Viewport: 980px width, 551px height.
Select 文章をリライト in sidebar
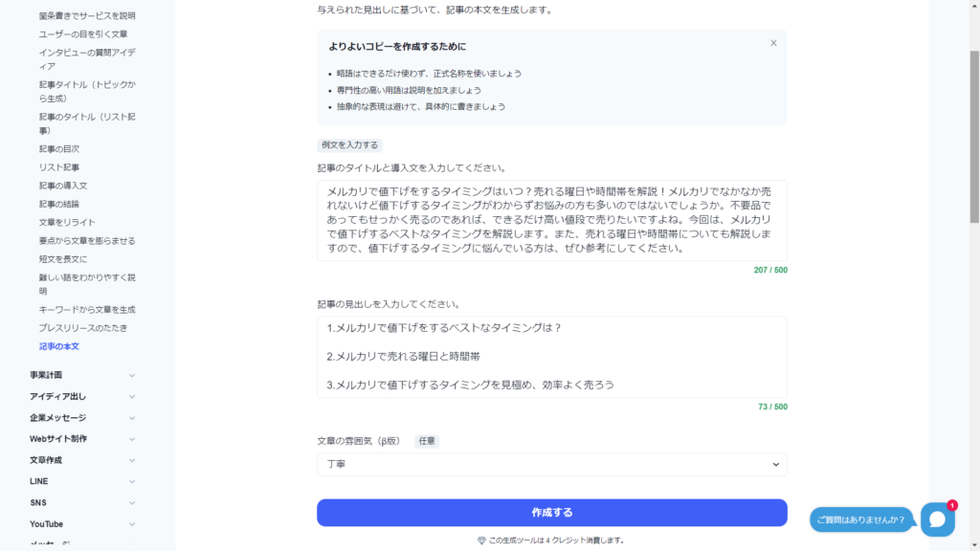coord(67,222)
